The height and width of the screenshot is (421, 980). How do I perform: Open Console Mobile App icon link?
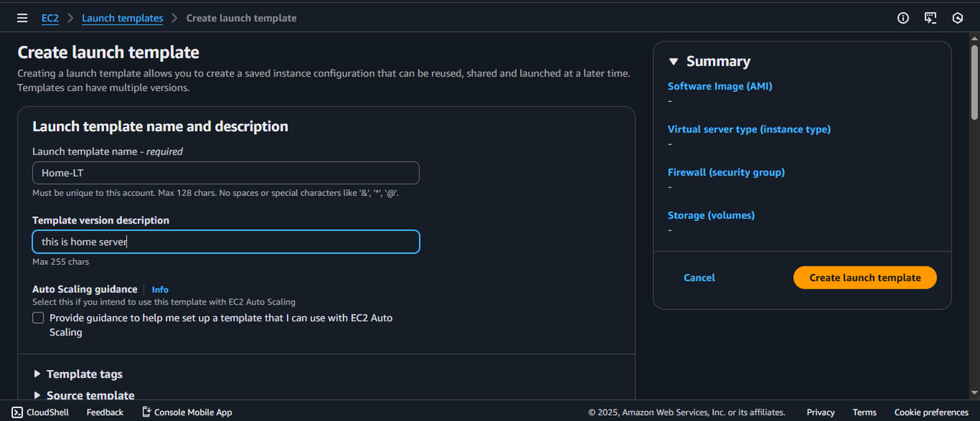pyautogui.click(x=147, y=412)
